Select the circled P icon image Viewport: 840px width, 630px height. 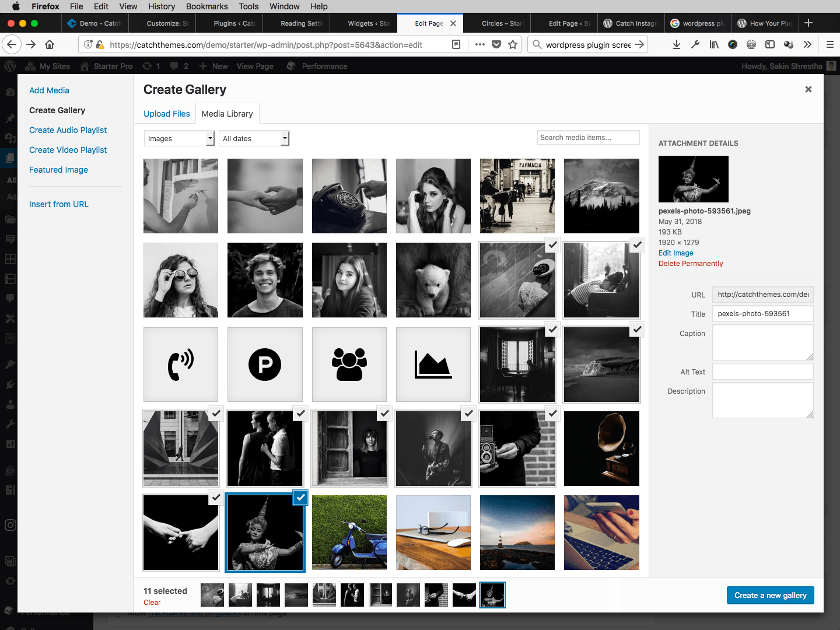265,365
